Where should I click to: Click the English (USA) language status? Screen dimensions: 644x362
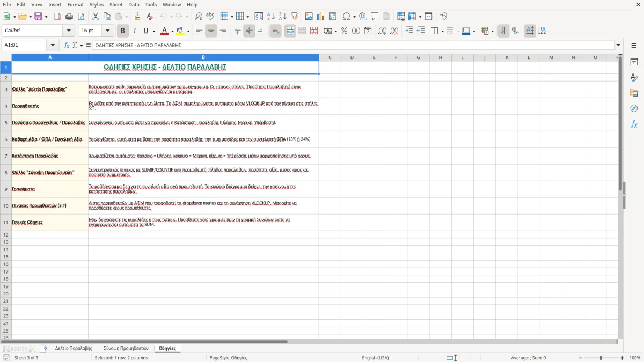point(376,358)
